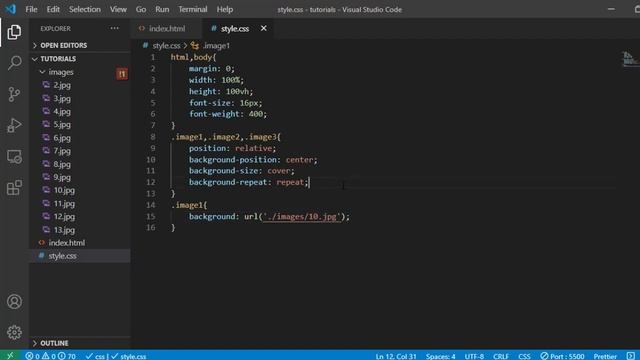Screen dimensions: 640x360
Task: Open the Remote Explorer view
Action: 14,156
